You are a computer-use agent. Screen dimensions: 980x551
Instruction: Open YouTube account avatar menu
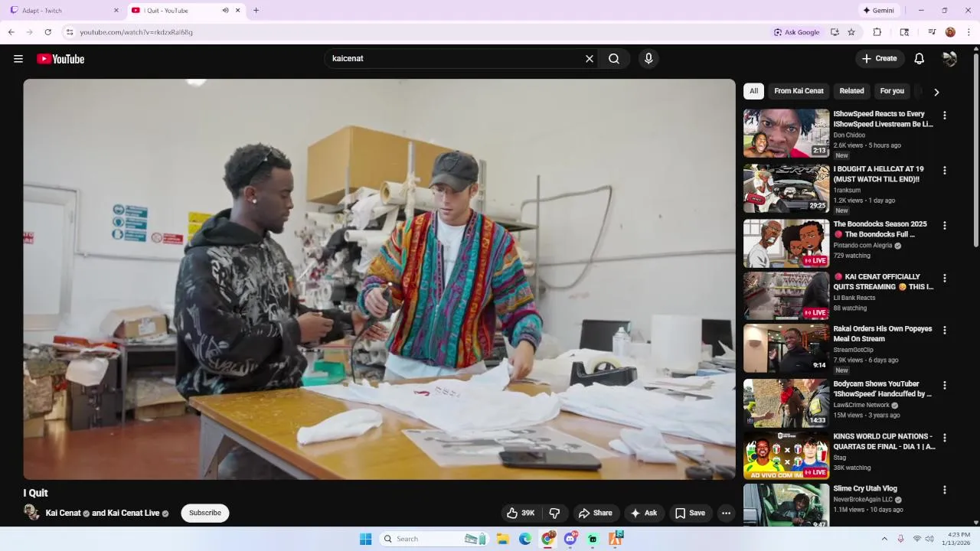[x=949, y=59]
